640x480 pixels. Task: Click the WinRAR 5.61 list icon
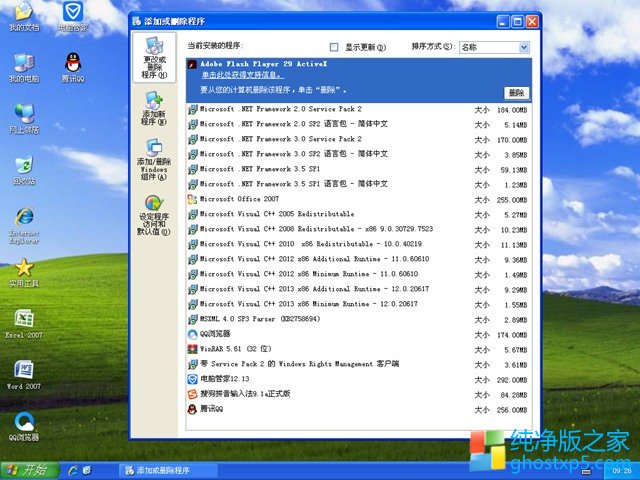point(192,349)
